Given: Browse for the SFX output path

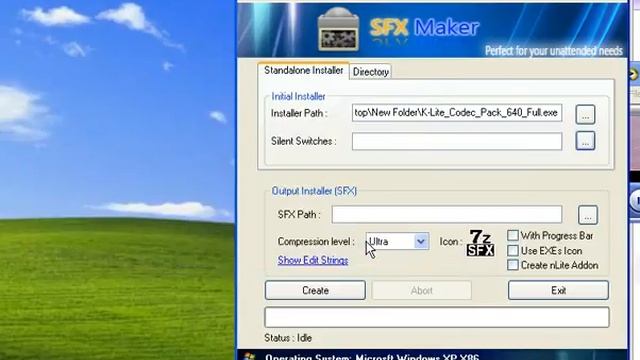Looking at the screenshot, I should click(x=588, y=215).
